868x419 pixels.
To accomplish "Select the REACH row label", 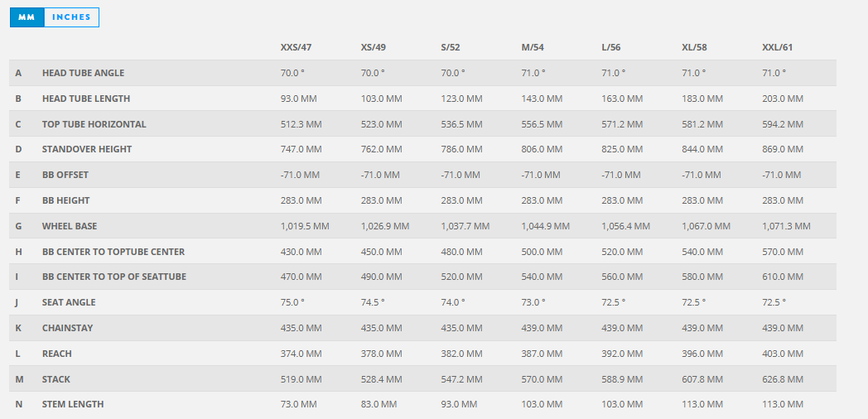I will tap(57, 354).
